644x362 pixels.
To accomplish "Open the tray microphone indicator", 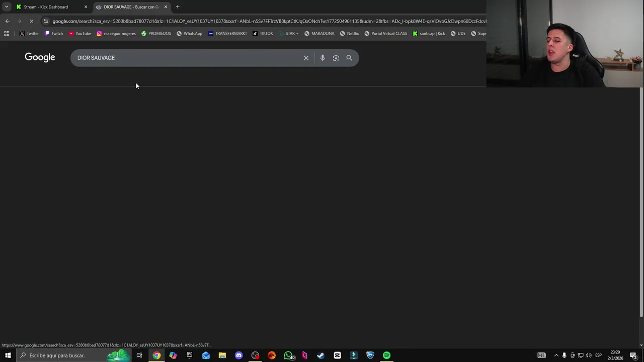I will coord(564,355).
